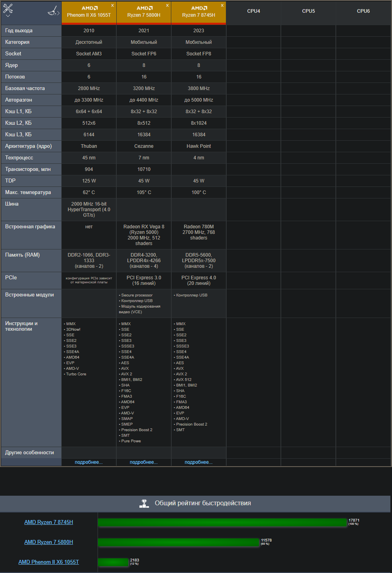Open 'подробнее...' link for Phenom II X6

(88, 462)
